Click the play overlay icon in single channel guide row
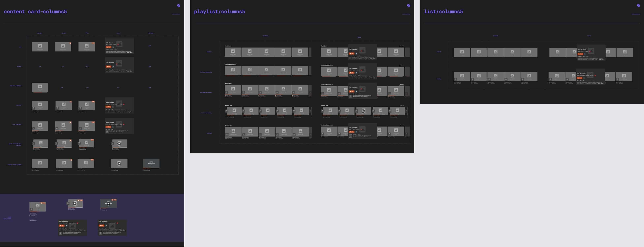Viewport: 644px width, 247px height. click(x=119, y=164)
